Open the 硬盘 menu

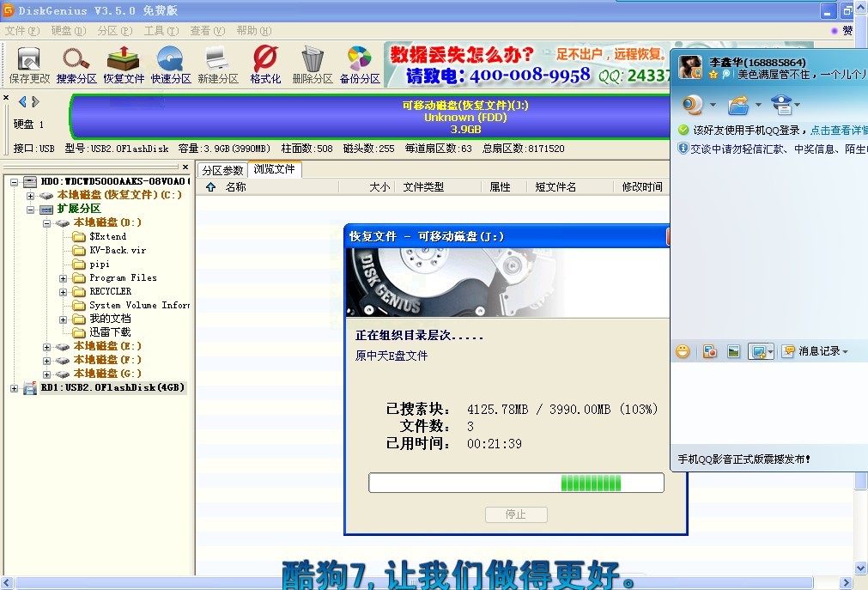pos(69,31)
